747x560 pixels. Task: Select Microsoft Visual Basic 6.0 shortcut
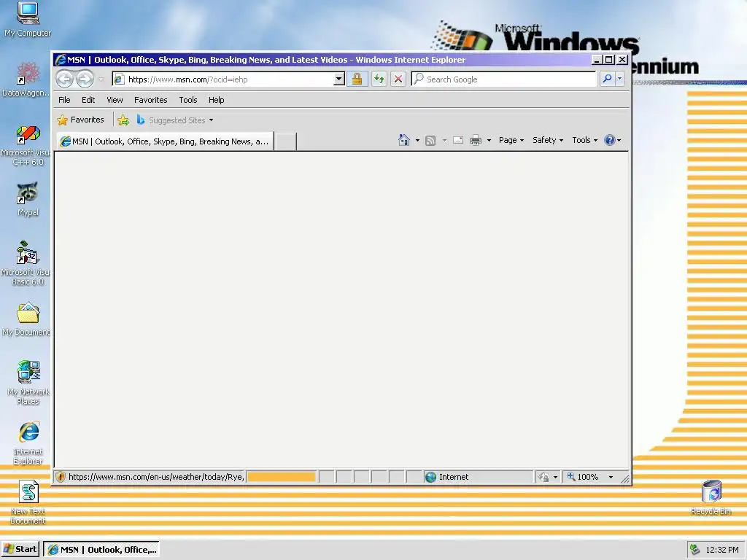(x=28, y=263)
